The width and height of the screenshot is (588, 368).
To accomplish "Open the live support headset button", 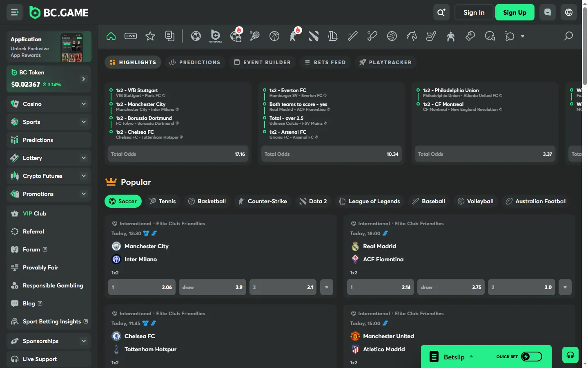I will coord(570,355).
